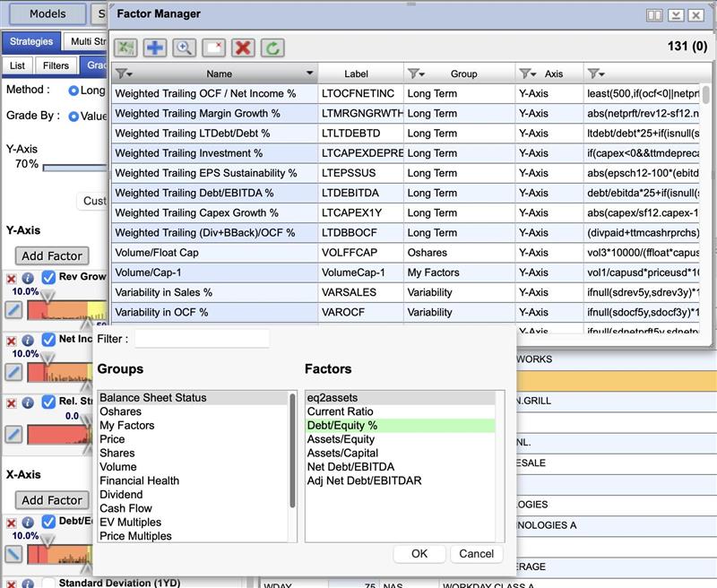The height and width of the screenshot is (588, 717).
Task: Click the blue plus add factor icon
Action: point(154,48)
